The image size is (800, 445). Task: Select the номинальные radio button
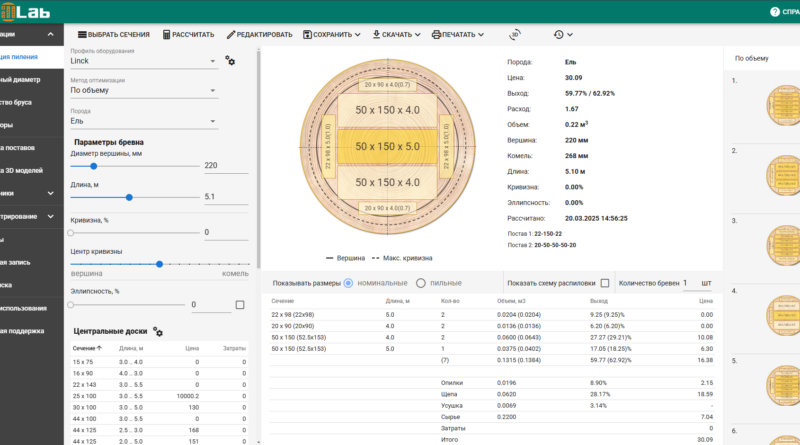[x=348, y=283]
